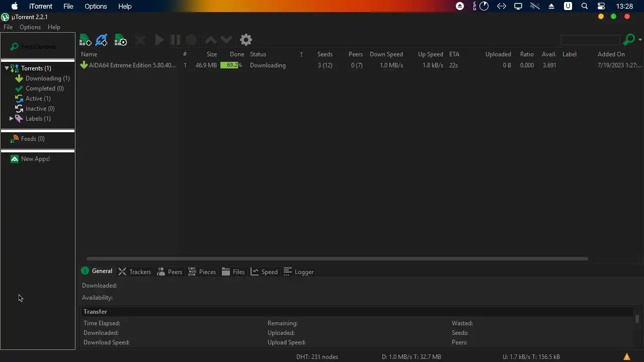Sort torrents by the ETA column
The image size is (644, 362).
[454, 54]
